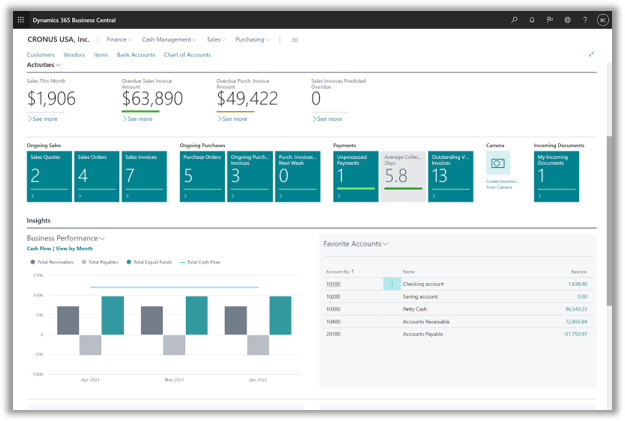625x421 pixels.
Task: Click the $63,890 overdue sales amount
Action: tap(152, 98)
